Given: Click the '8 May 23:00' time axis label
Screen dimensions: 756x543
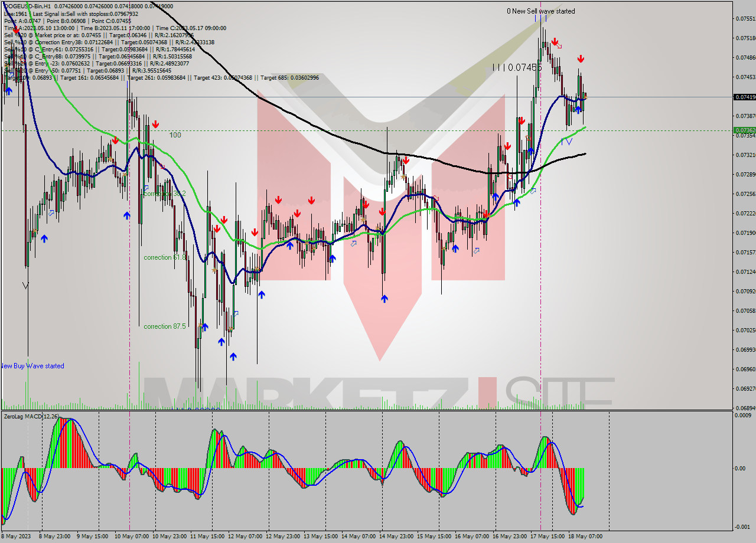Looking at the screenshot, I should (55, 537).
